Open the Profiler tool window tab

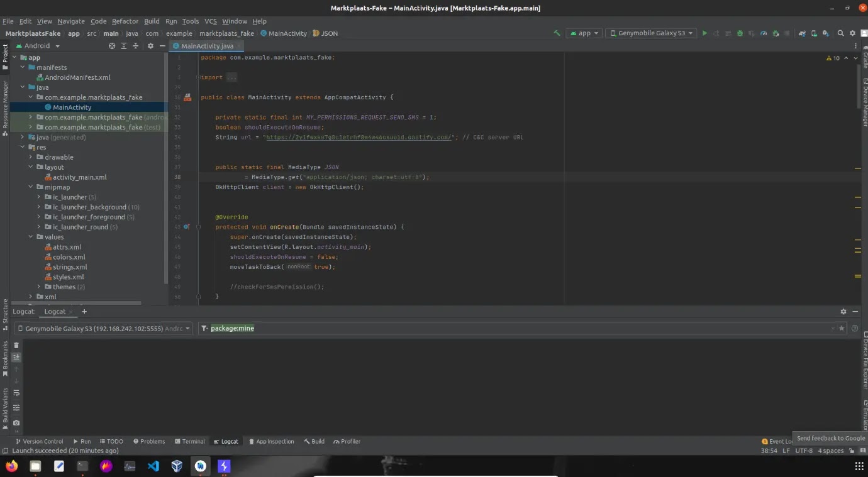coord(347,441)
